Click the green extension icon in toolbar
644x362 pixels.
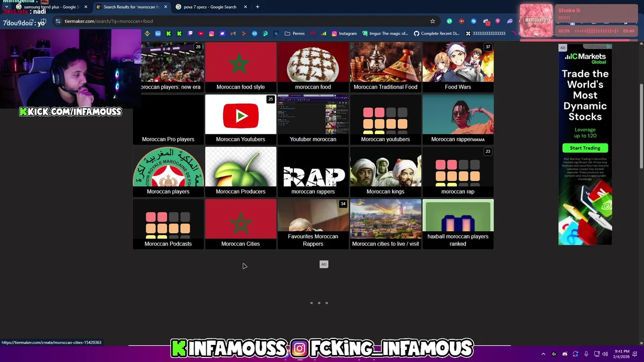click(449, 21)
